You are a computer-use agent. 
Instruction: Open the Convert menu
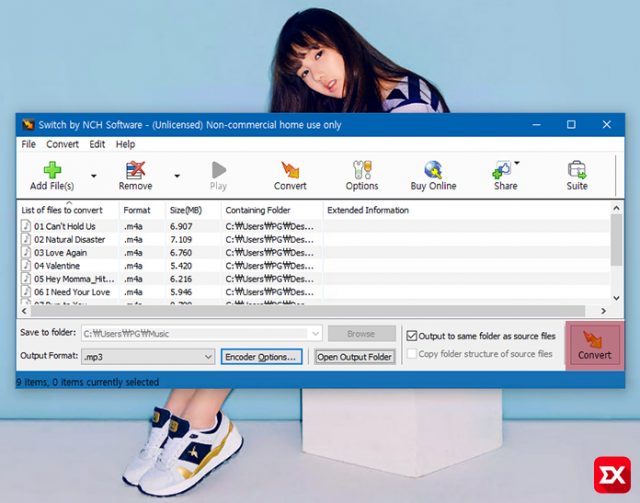point(62,144)
